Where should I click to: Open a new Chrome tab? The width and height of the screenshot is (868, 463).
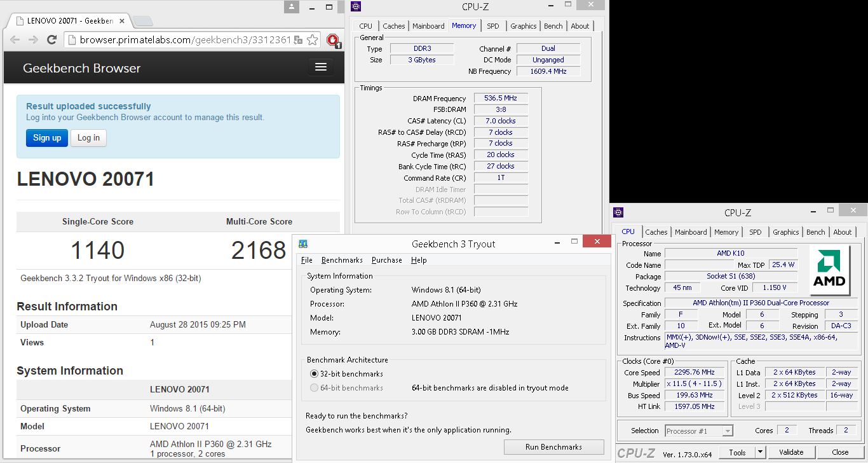142,20
